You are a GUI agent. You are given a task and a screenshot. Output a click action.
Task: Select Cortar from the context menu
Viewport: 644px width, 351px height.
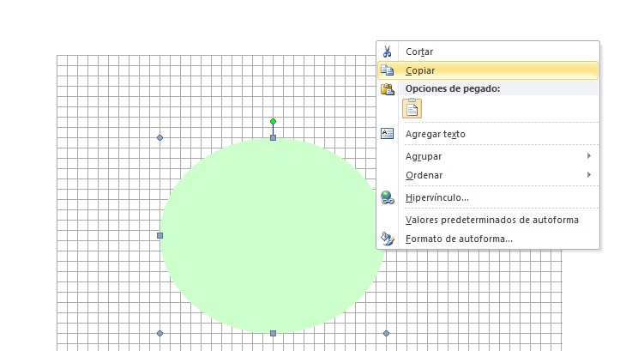488,51
